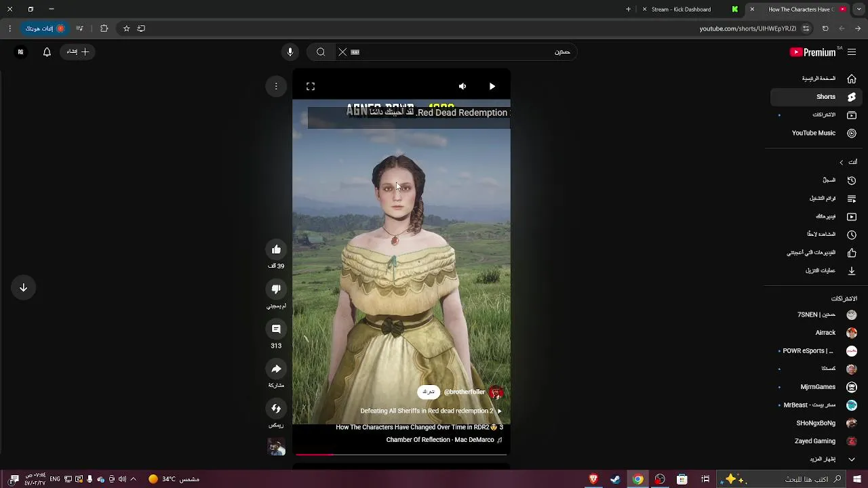Open linked video Defeating All Sheriffs
Screen dimensions: 868x488
click(431, 411)
